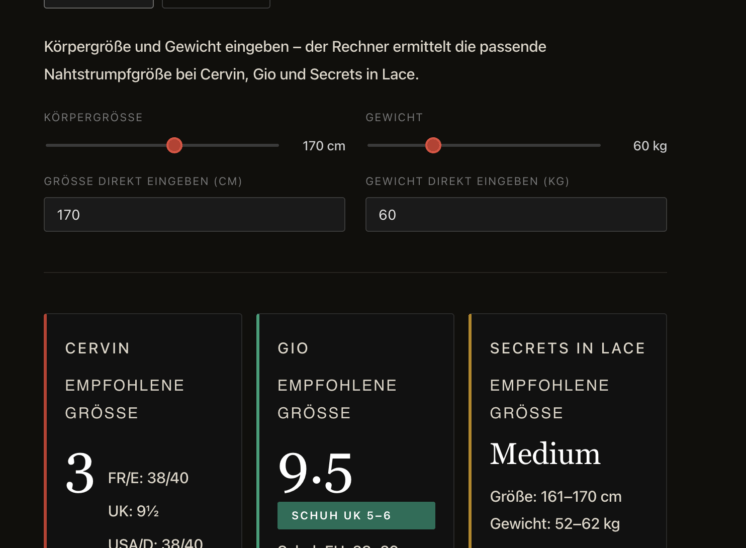Click the UK: 9½ value

point(133,511)
